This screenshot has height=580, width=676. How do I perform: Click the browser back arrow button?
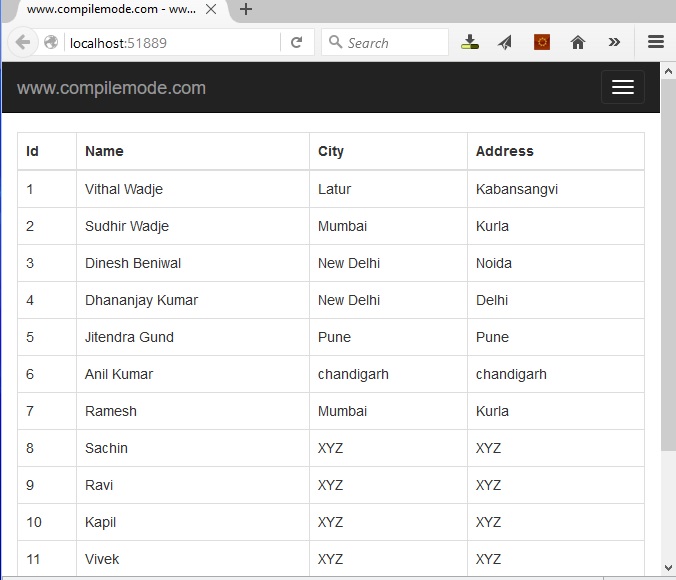pyautogui.click(x=22, y=43)
